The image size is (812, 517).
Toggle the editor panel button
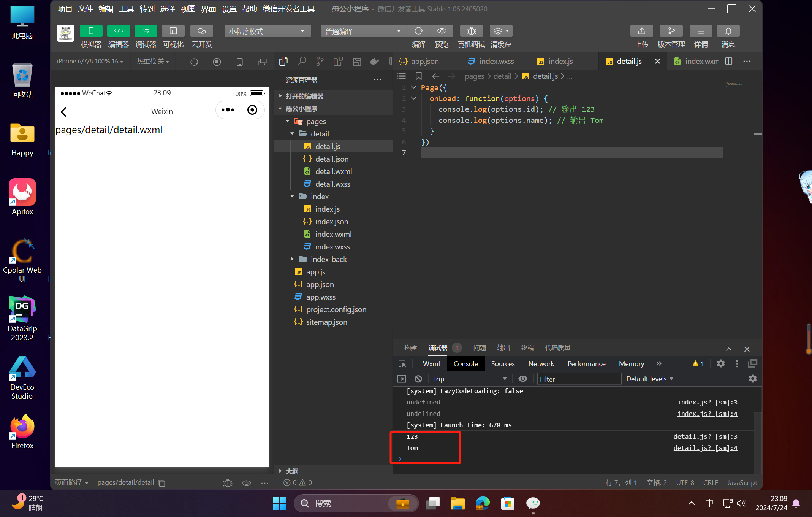(118, 31)
